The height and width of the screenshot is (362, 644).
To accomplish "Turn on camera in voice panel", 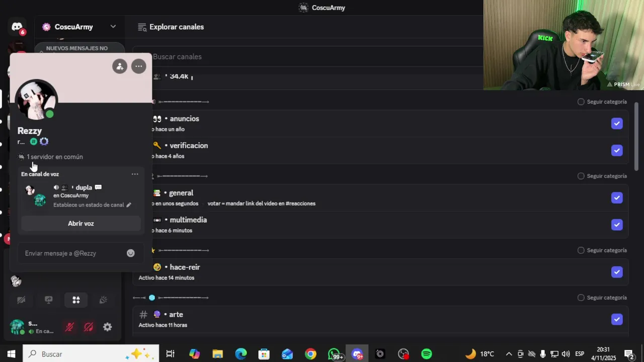I will (21, 300).
